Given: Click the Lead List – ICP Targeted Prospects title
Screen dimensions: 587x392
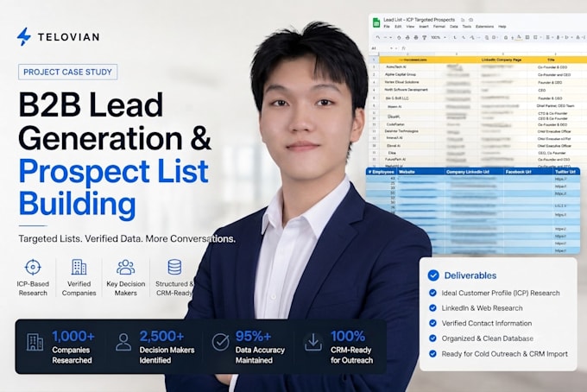Looking at the screenshot, I should [x=420, y=20].
